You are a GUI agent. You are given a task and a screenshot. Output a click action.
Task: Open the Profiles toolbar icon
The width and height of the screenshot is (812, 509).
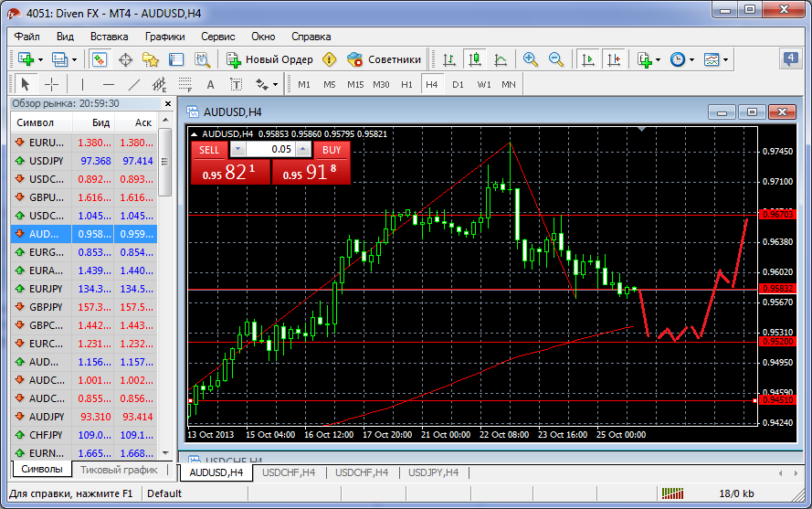tap(60, 59)
